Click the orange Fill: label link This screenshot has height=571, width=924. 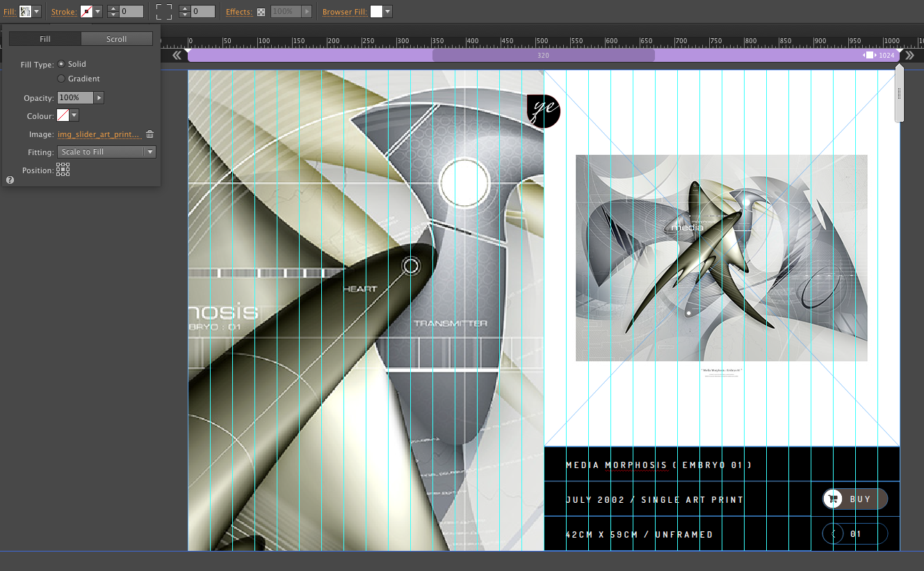click(x=10, y=12)
